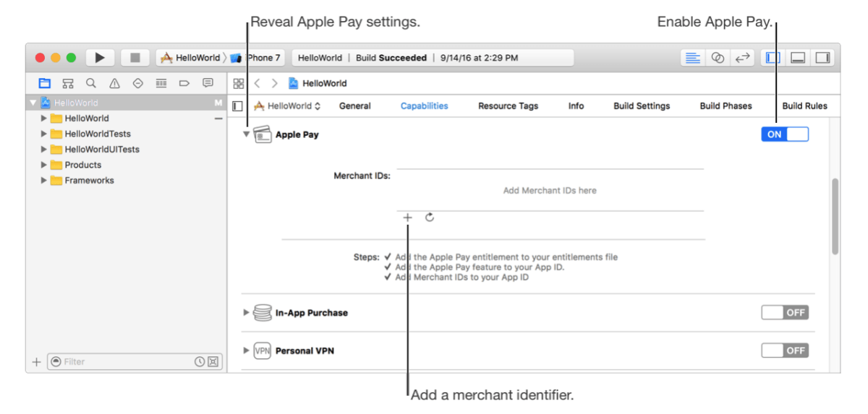
Task: Click the Personal VPN capability icon
Action: tap(263, 351)
